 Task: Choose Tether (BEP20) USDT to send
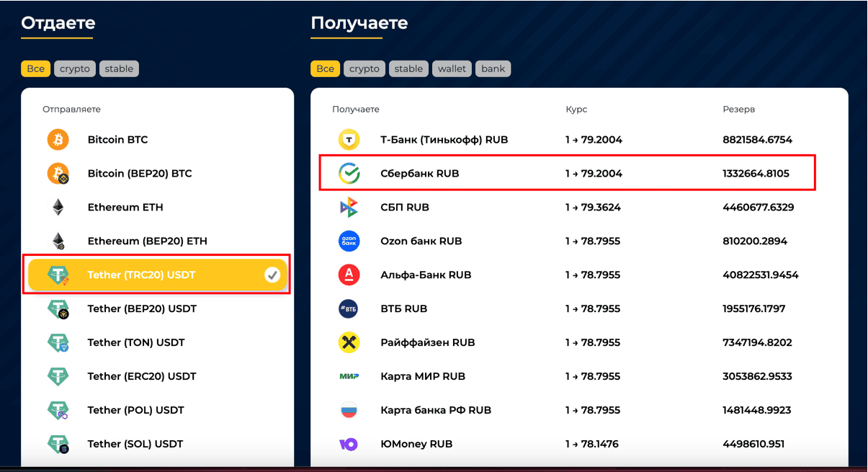point(142,309)
